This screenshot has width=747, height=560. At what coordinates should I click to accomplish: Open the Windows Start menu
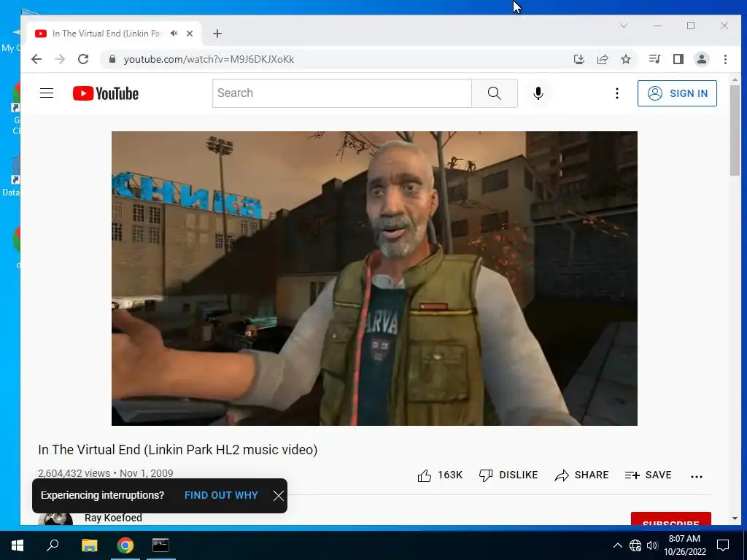coord(18,545)
